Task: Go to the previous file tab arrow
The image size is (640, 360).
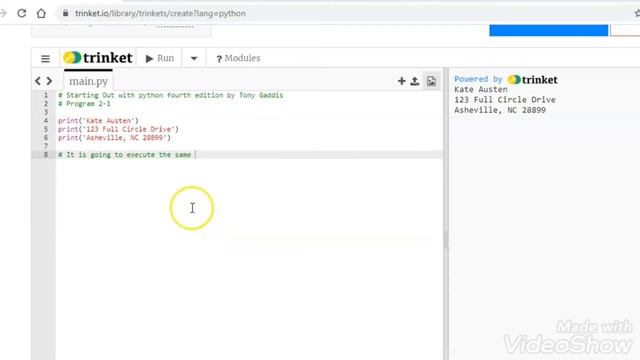Action: pyautogui.click(x=38, y=81)
